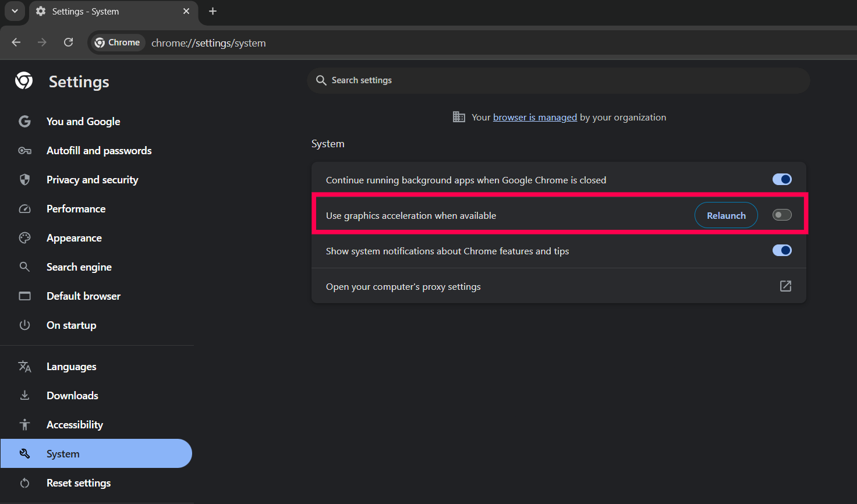Click the Accessibility person icon

click(x=24, y=424)
